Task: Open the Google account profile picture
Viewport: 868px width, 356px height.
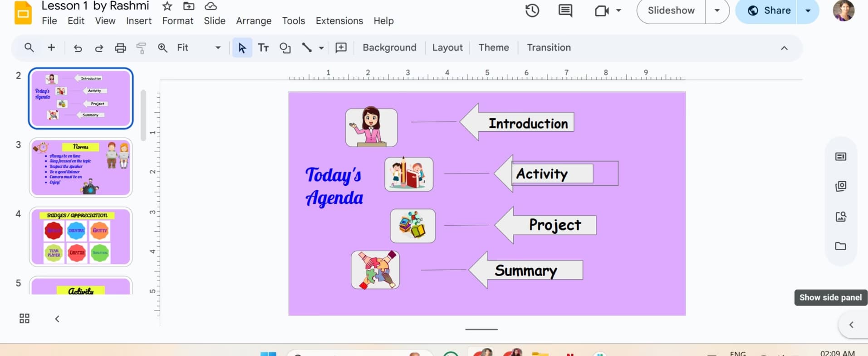Action: 843,10
